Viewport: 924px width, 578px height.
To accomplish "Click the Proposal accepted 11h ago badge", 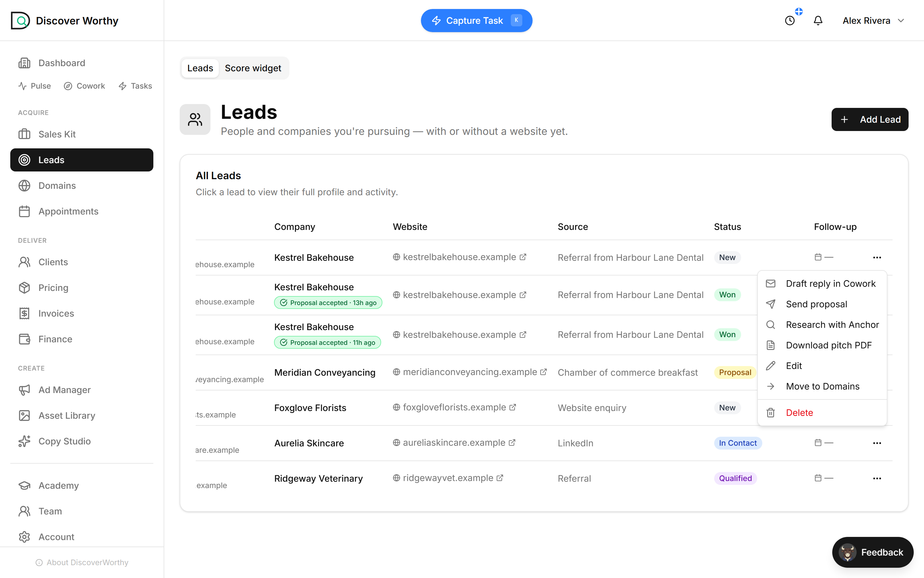I will click(327, 343).
